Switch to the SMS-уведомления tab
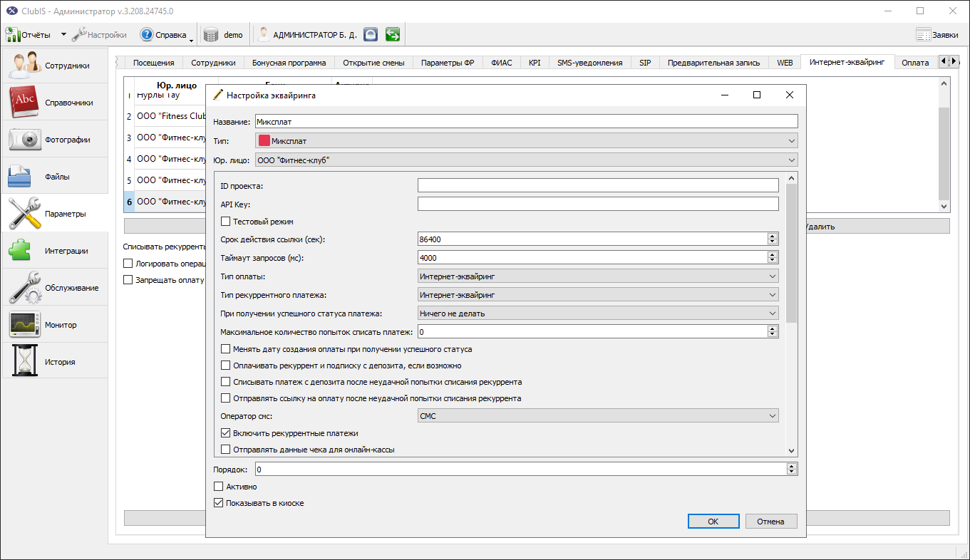This screenshot has width=970, height=560. [x=590, y=63]
